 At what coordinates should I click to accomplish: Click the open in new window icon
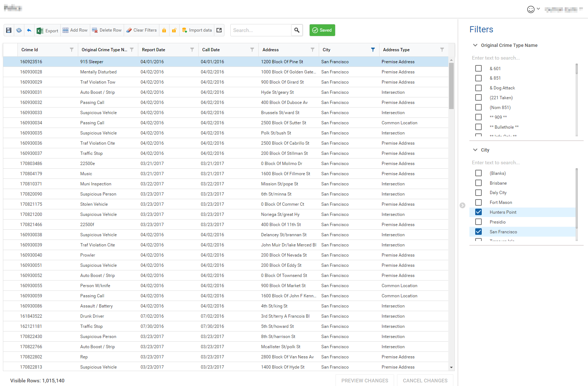[219, 30]
